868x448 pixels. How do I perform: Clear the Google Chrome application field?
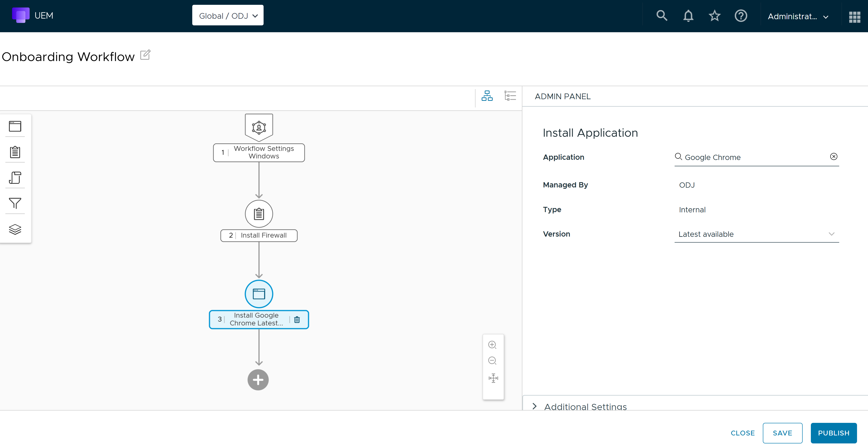[x=834, y=157]
